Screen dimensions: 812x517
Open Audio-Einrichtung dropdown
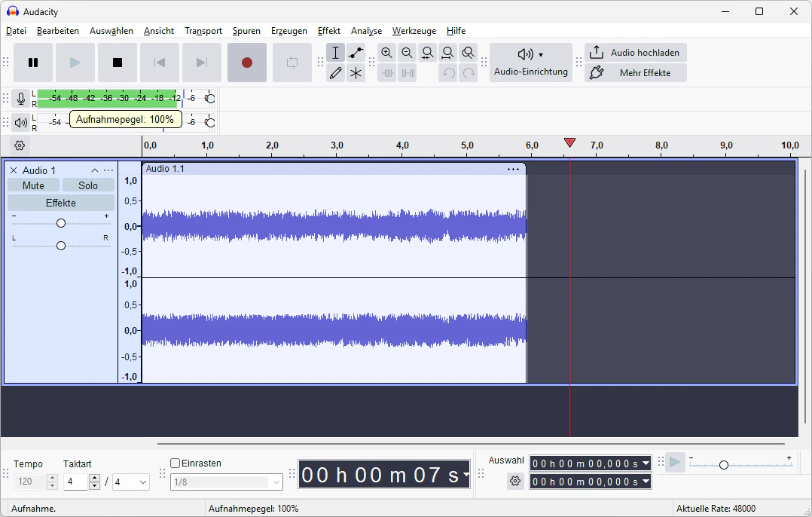pos(531,63)
